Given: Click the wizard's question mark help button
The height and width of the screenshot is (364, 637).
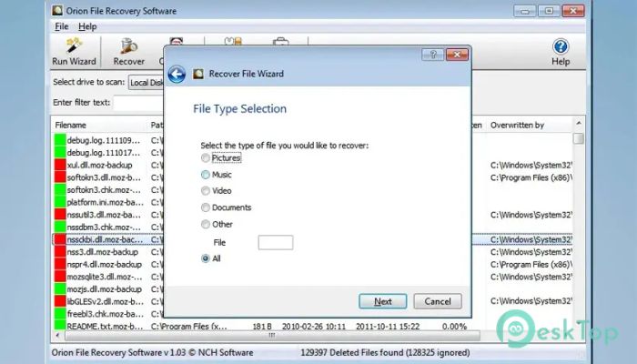Looking at the screenshot, I should tap(432, 55).
